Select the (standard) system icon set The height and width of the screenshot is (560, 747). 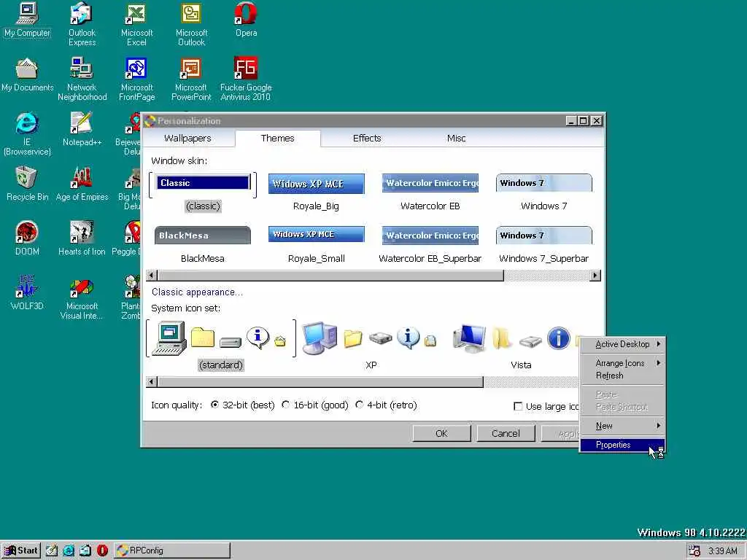click(221, 346)
